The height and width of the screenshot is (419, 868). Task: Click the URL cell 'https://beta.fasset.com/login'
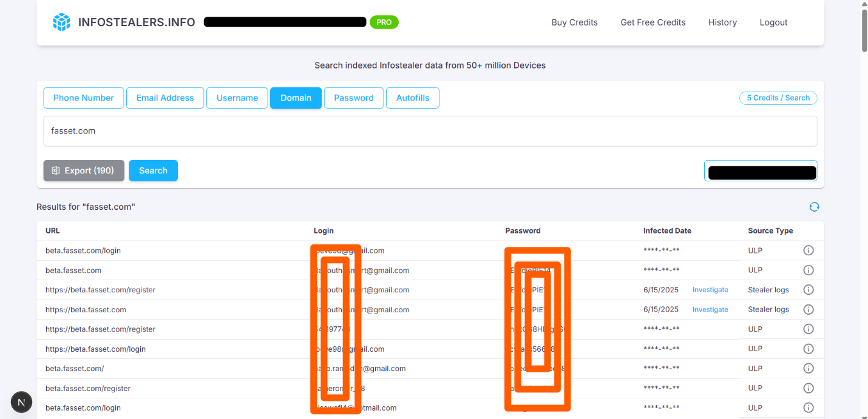click(x=95, y=349)
